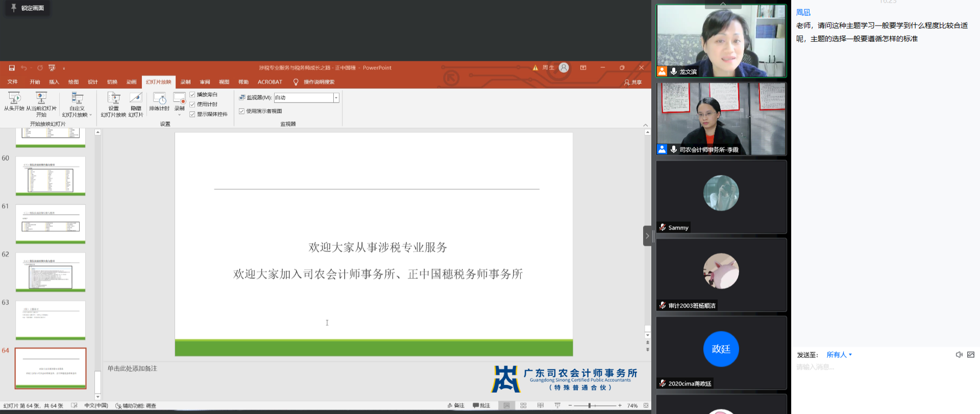Open 设置幻灯片放映 setup dialog

(113, 104)
